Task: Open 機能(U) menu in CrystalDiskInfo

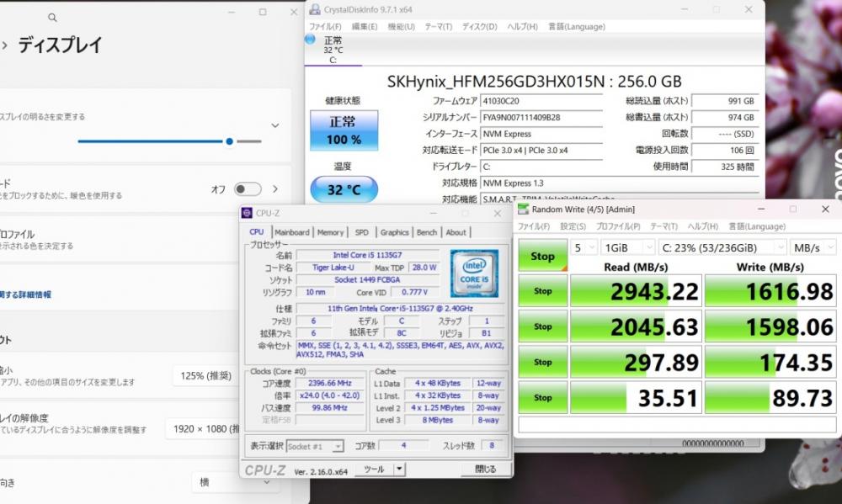Action: coord(401,26)
